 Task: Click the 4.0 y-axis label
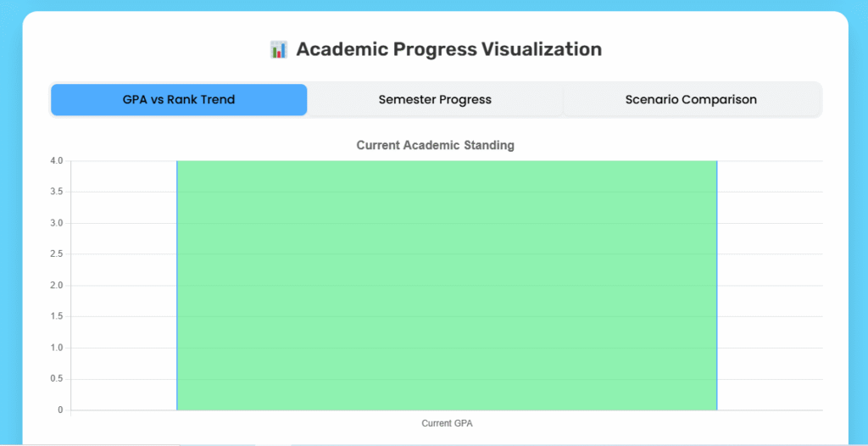tap(57, 161)
